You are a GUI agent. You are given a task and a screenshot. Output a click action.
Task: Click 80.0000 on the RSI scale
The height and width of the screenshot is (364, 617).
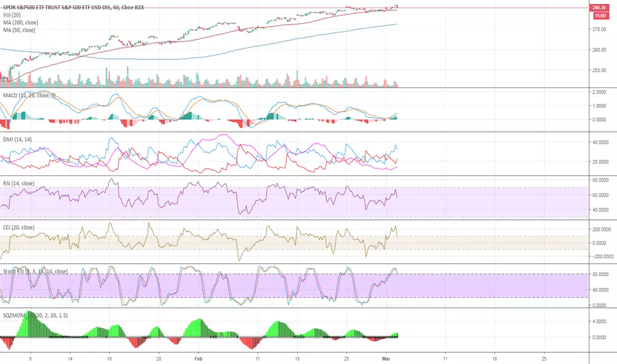point(600,180)
